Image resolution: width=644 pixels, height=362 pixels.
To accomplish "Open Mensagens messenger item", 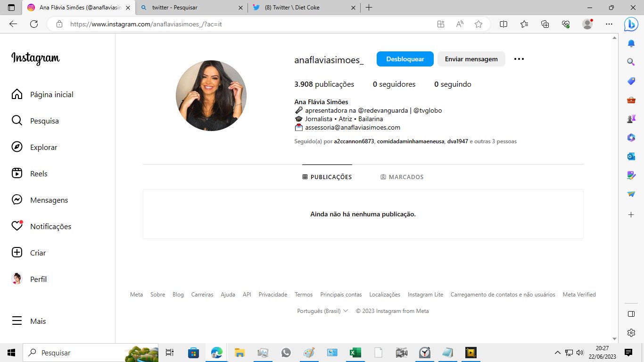I will tap(40, 200).
